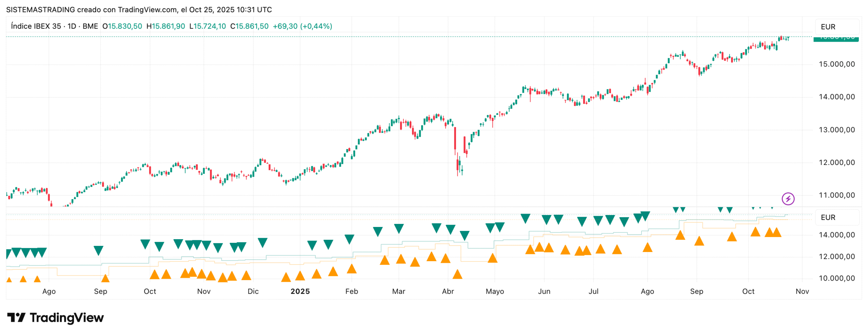This screenshot has height=336, width=868.
Task: Click the tall red April crash candle
Action: coord(455,138)
